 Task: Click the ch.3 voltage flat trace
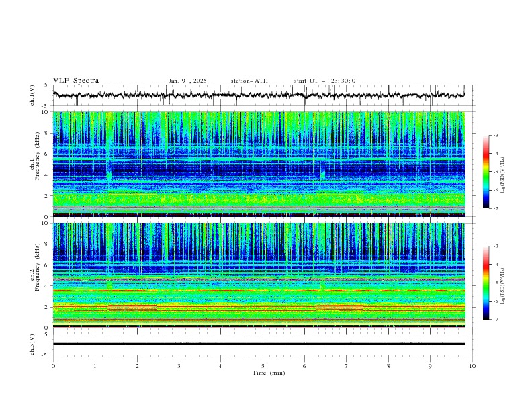[259, 344]
